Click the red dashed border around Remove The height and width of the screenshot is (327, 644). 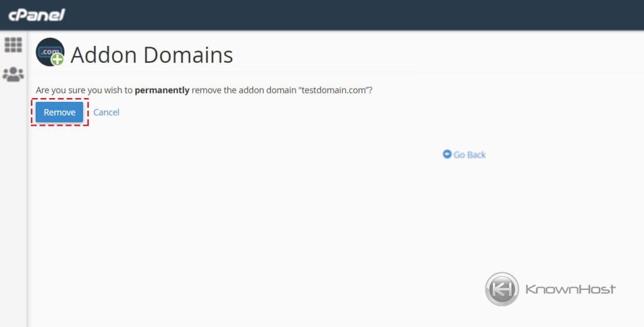(60, 99)
